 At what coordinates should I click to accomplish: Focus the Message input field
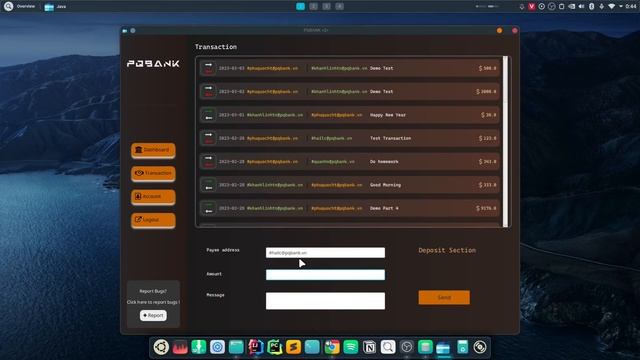pos(325,301)
